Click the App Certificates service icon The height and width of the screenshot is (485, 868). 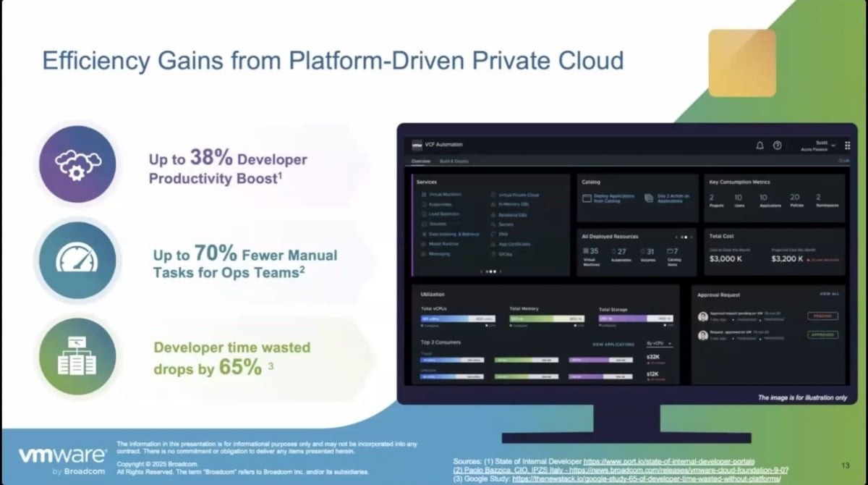coord(493,245)
